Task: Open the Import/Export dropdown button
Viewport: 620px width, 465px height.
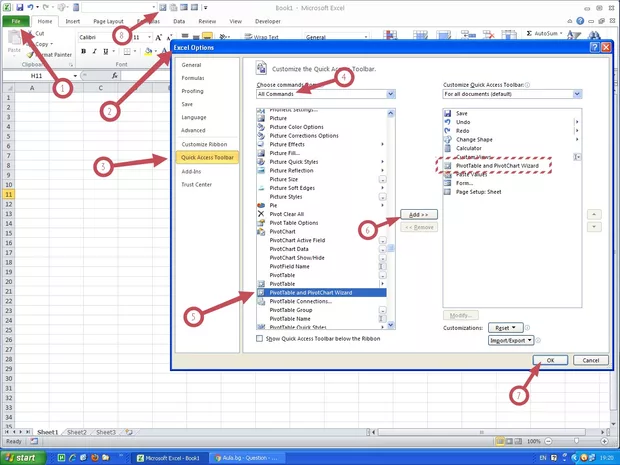Action: [x=511, y=340]
